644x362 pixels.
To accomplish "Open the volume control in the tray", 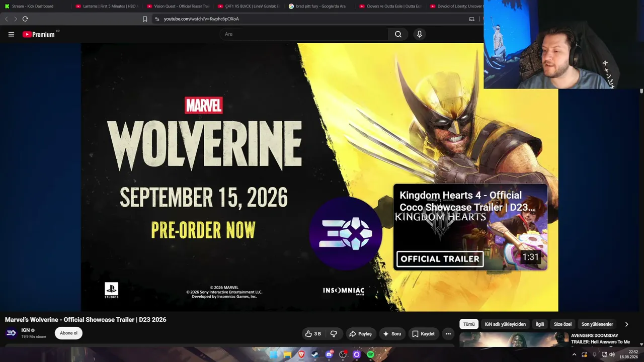I will coord(612,354).
